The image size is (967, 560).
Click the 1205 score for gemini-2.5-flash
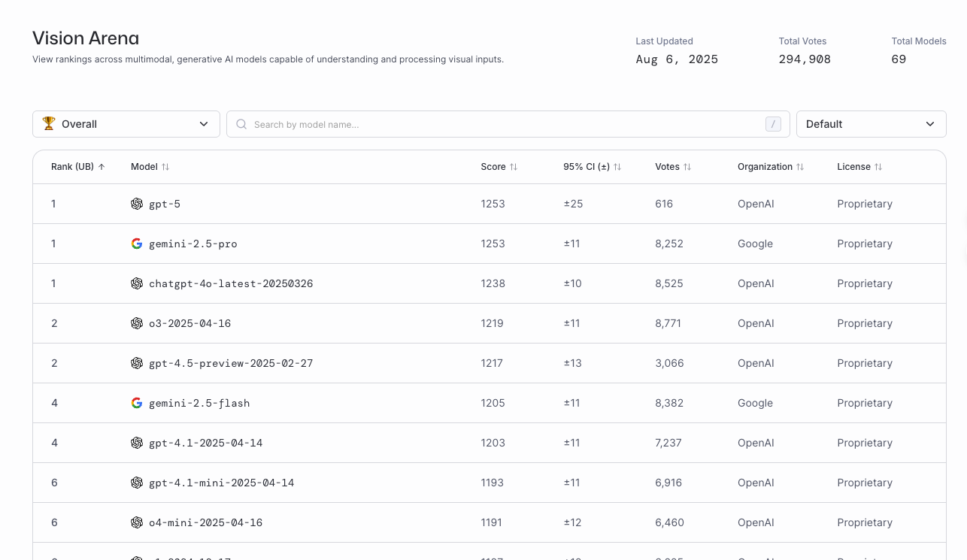tap(493, 403)
